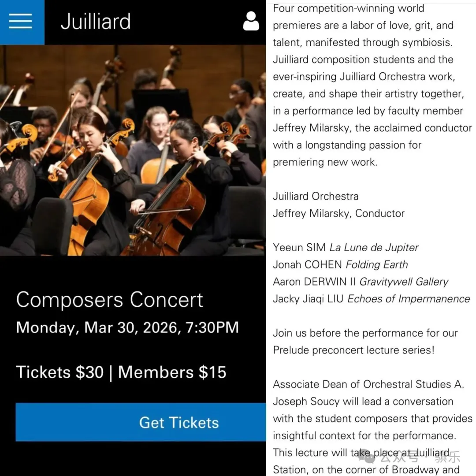Select Yeeun SIM La Lune de Jupiter entry
Screen dimensions: 476x476
click(x=346, y=248)
